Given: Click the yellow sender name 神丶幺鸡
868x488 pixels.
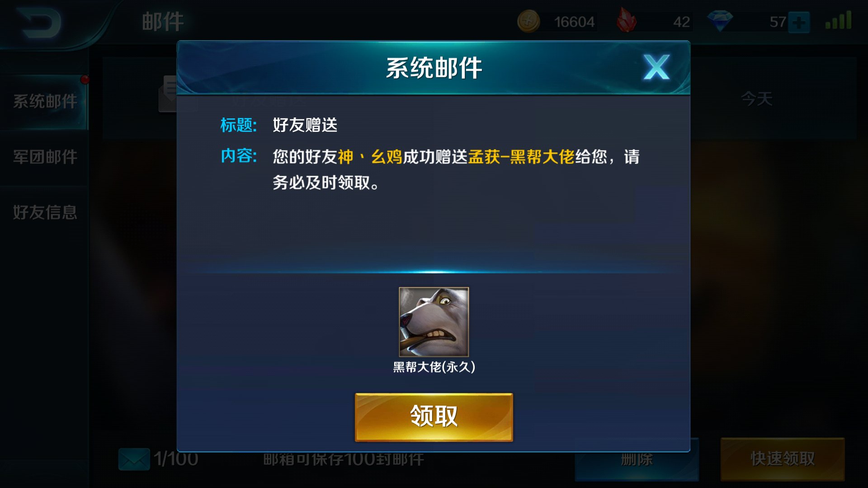Looking at the screenshot, I should [370, 157].
